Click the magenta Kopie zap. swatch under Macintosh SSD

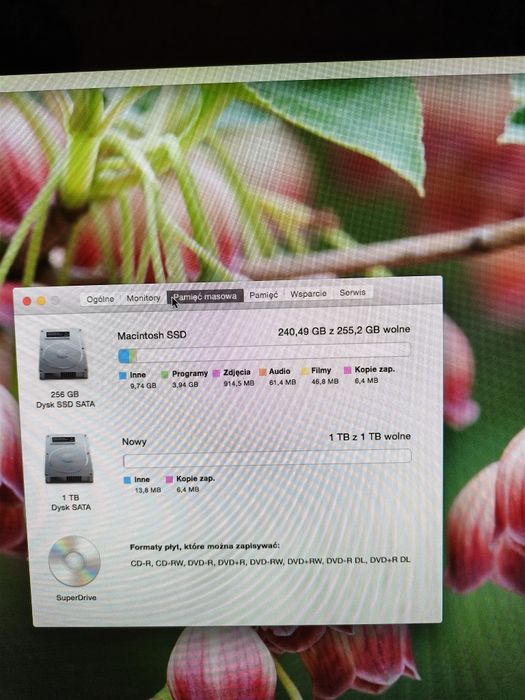pyautogui.click(x=348, y=370)
